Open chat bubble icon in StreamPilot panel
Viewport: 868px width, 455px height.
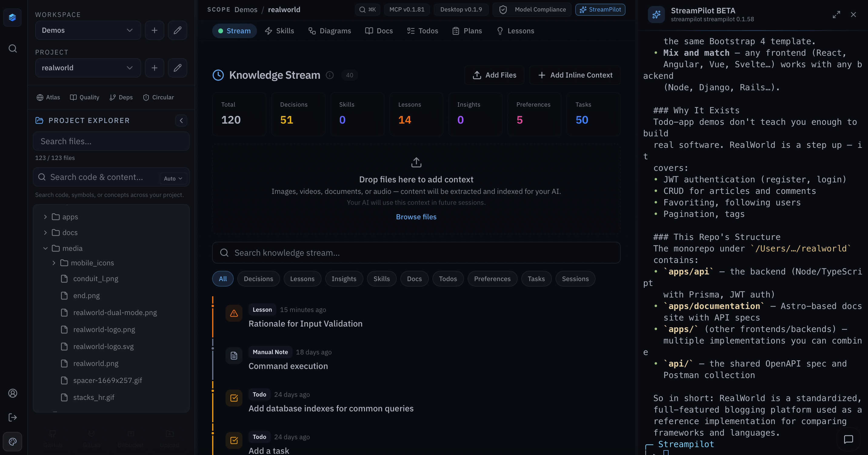coord(848,439)
